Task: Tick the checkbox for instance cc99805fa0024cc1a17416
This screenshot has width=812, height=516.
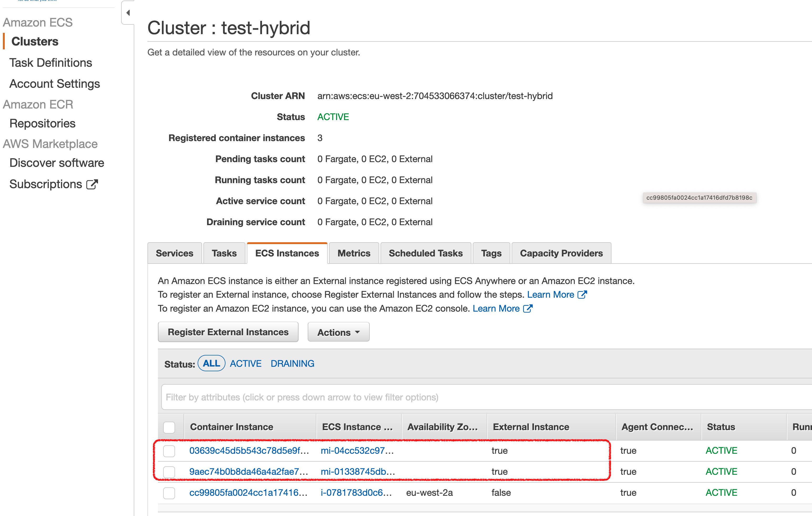Action: point(169,493)
